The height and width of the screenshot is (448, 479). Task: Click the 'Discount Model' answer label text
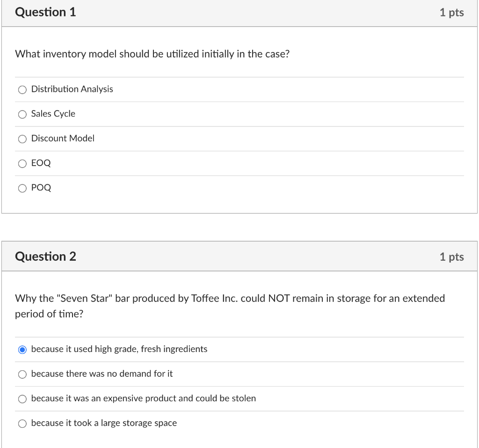[63, 138]
